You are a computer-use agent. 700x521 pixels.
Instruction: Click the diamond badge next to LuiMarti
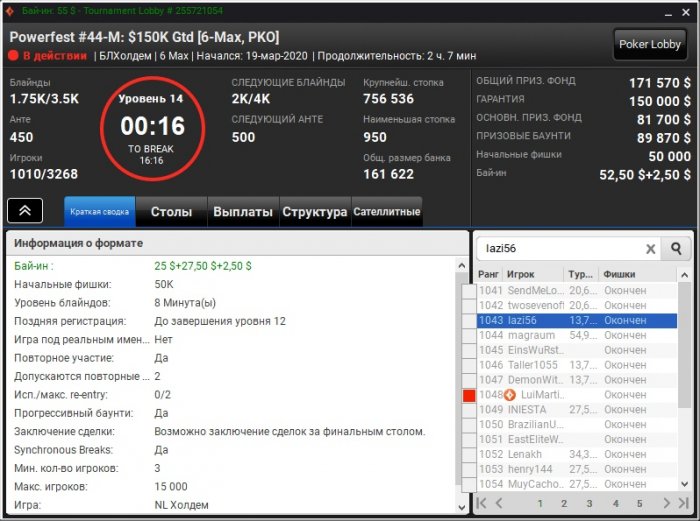pos(510,395)
